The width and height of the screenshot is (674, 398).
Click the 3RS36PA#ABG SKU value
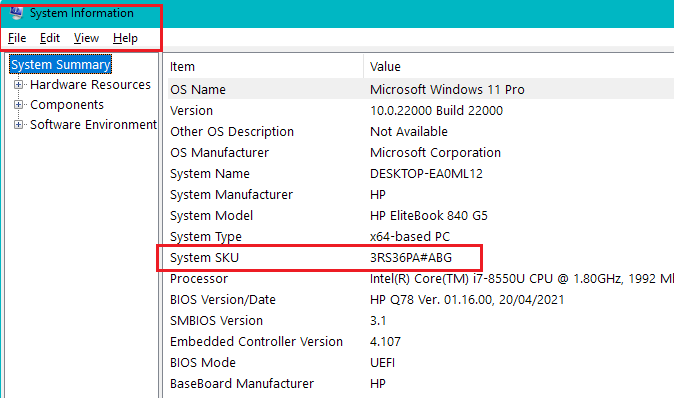tap(411, 258)
